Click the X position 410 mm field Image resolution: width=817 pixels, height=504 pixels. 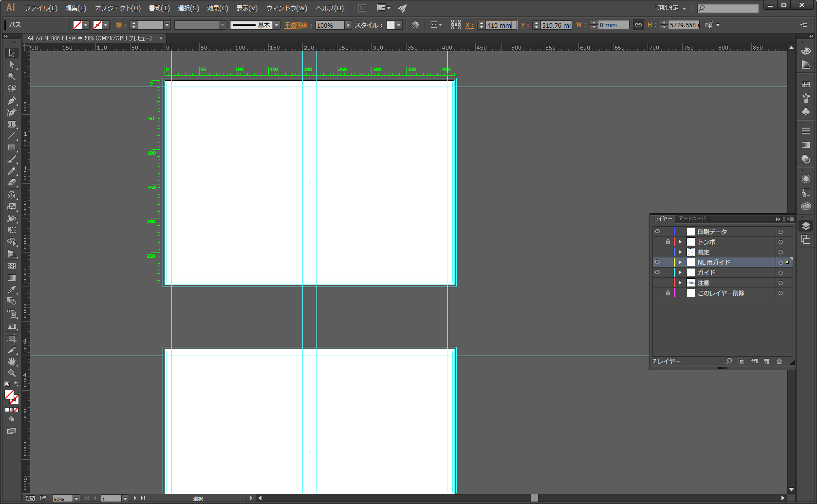tap(501, 25)
